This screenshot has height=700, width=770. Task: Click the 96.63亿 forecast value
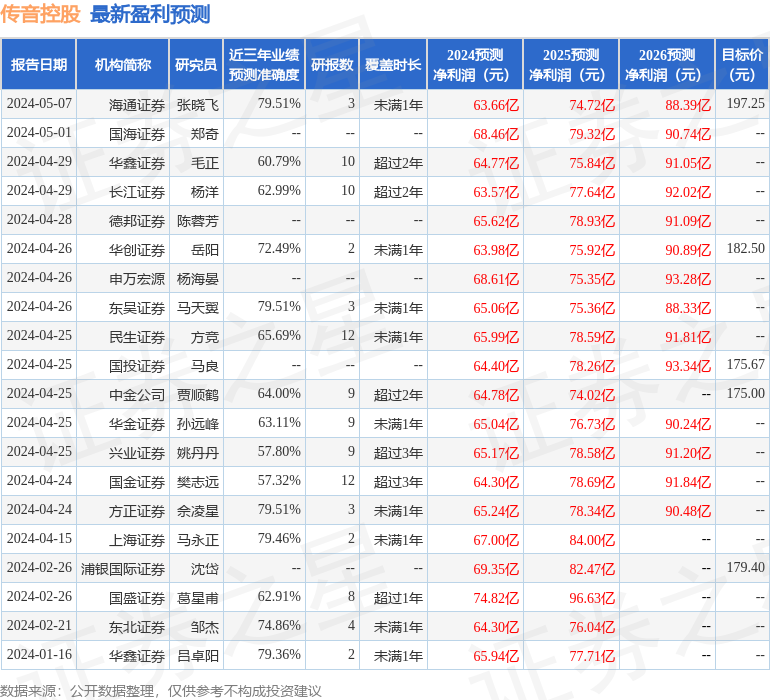(x=592, y=597)
